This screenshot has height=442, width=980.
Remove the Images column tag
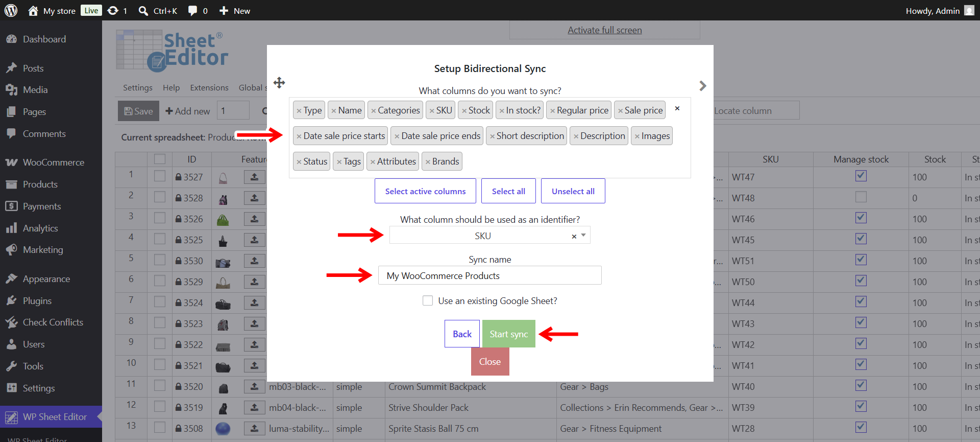(x=637, y=136)
